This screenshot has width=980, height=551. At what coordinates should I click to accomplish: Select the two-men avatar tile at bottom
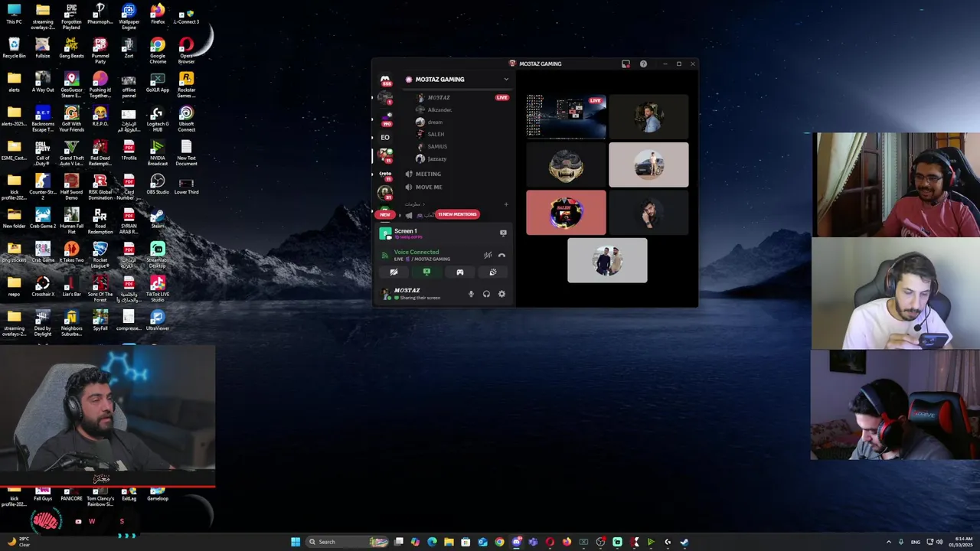point(607,261)
